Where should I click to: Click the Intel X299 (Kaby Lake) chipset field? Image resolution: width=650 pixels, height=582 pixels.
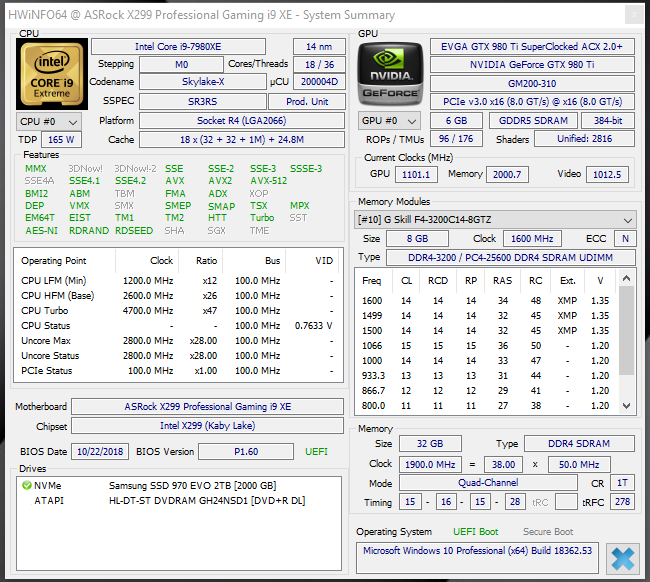208,426
